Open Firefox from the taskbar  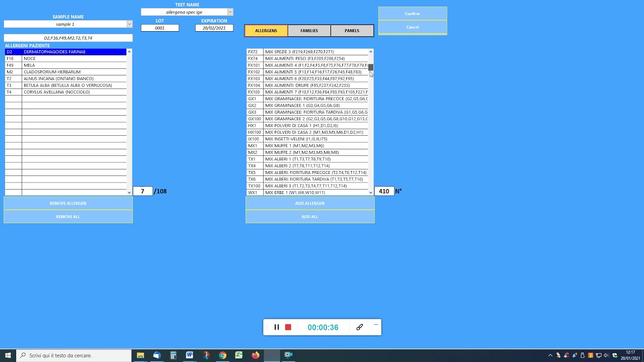coord(256,355)
